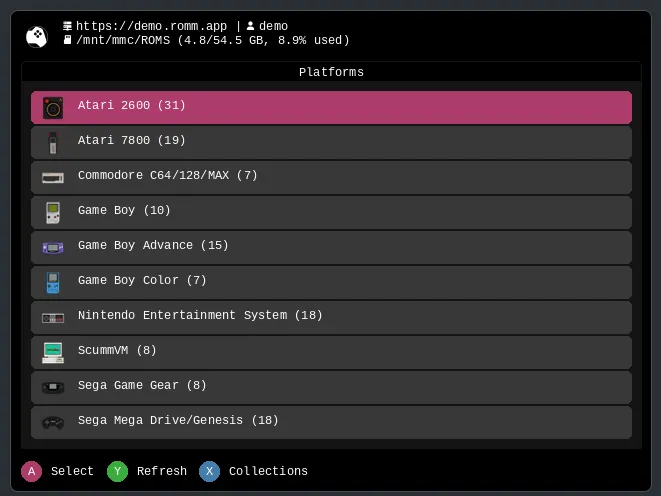The height and width of the screenshot is (496, 661).
Task: Click the Commodore C64 computer icon
Action: tap(53, 177)
